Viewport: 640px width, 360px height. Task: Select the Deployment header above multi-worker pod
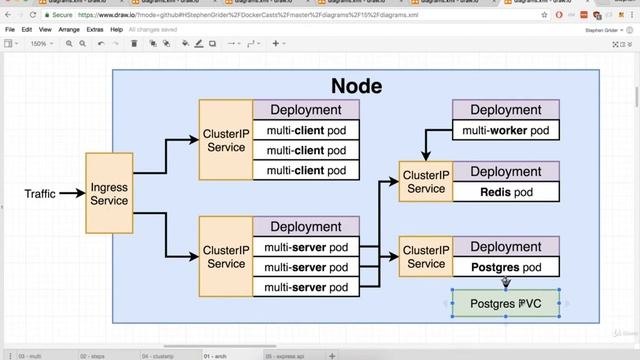pos(506,110)
